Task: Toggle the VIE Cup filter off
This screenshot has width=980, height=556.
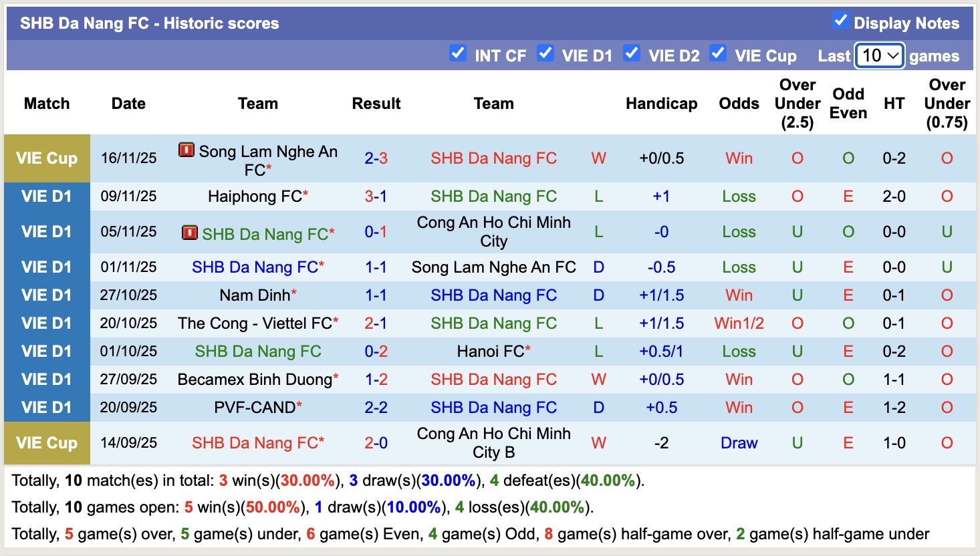Action: coord(719,55)
